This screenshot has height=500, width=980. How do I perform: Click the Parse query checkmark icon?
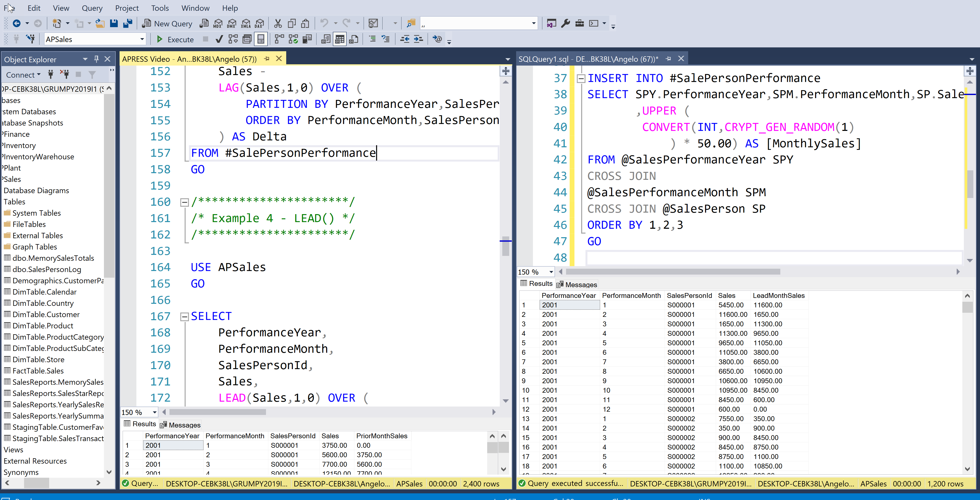219,39
